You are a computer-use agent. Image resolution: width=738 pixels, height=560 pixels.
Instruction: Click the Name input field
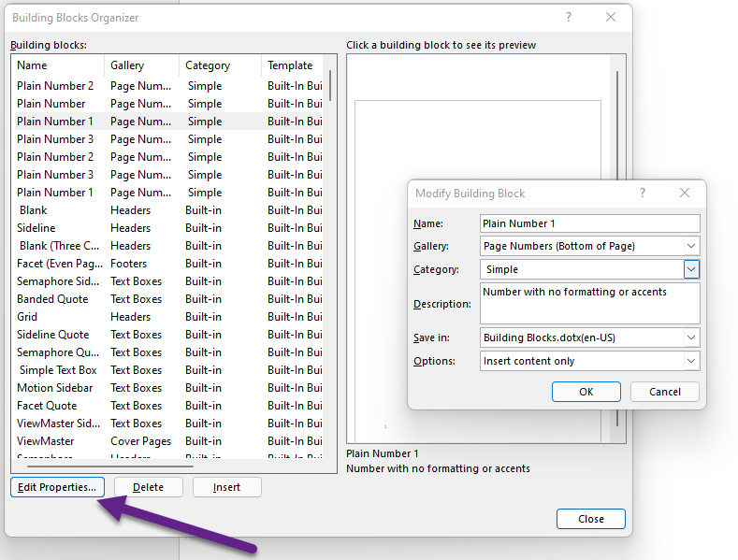(589, 223)
